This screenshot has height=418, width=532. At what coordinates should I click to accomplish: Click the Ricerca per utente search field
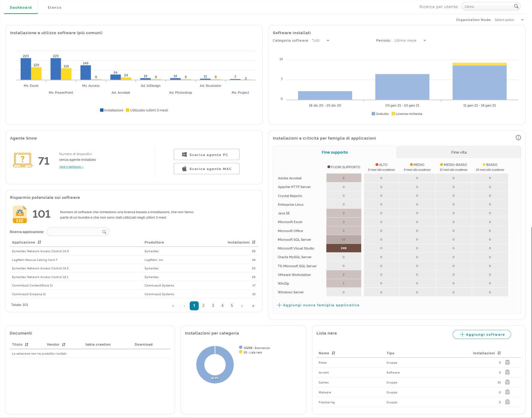(491, 6)
